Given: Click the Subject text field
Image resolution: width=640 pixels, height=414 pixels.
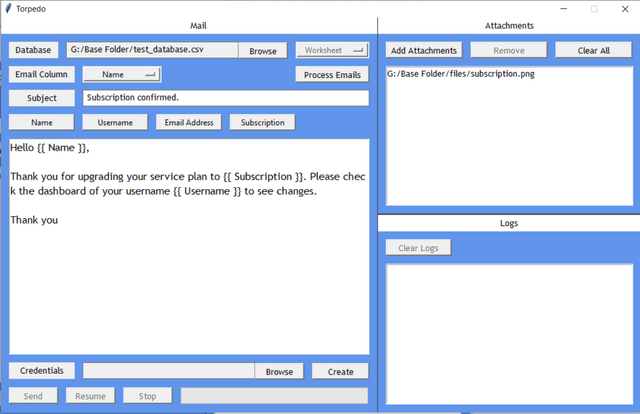Looking at the screenshot, I should (x=226, y=98).
